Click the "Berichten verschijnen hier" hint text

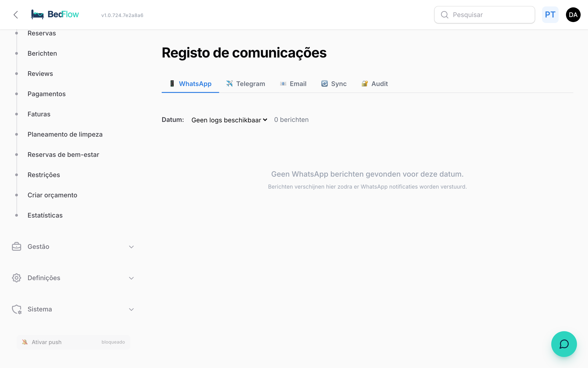[x=367, y=187]
